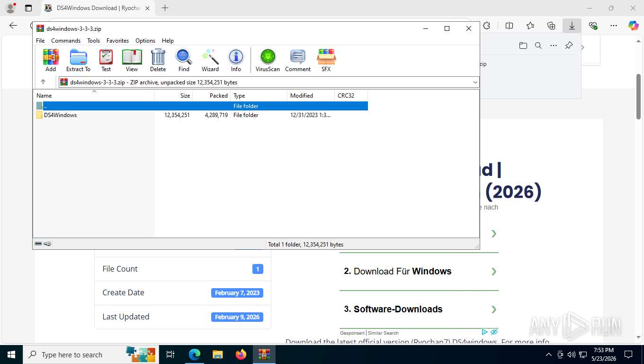The height and width of the screenshot is (364, 644).
Task: Sort by Modified column header
Action: [x=311, y=96]
